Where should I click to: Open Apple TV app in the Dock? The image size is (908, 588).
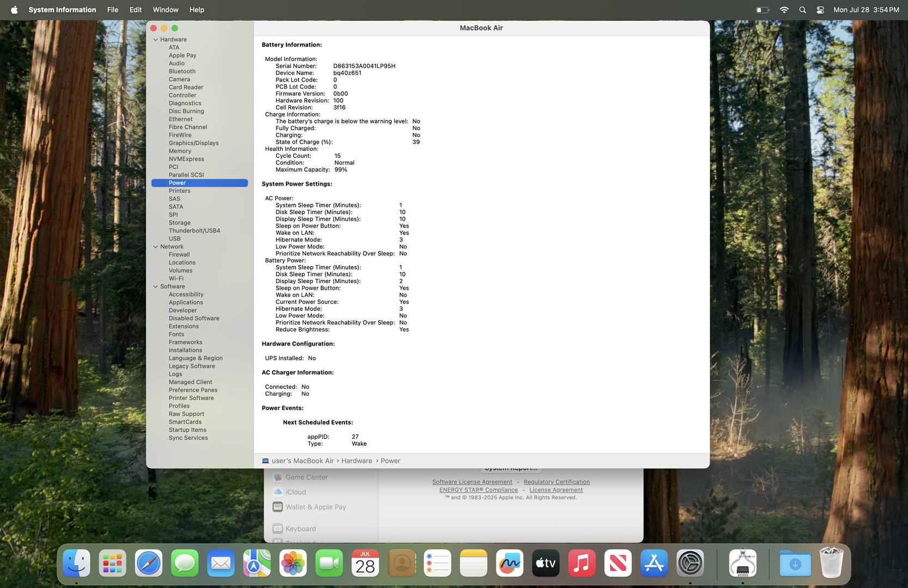pyautogui.click(x=545, y=563)
